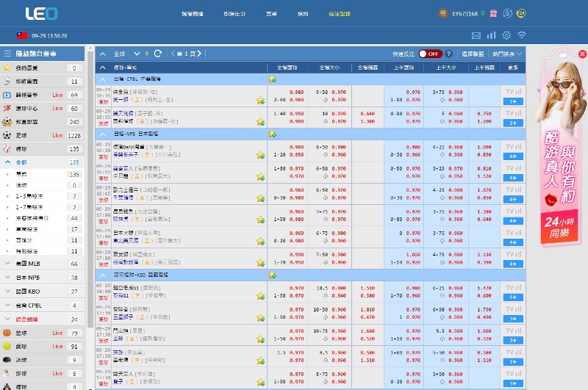Click the refresh icon beside the number 9
This screenshot has width=588, height=390.
pos(158,54)
